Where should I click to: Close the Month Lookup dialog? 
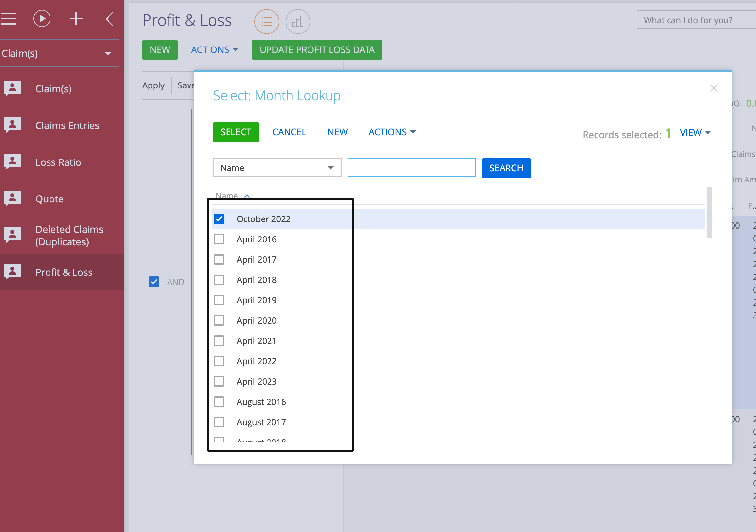point(714,88)
